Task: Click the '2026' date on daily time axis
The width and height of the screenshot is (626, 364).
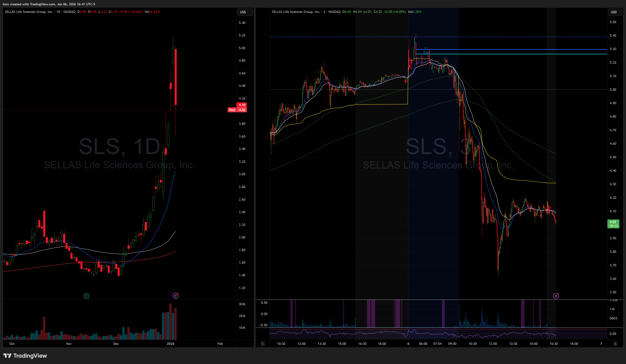Action: pos(170,344)
